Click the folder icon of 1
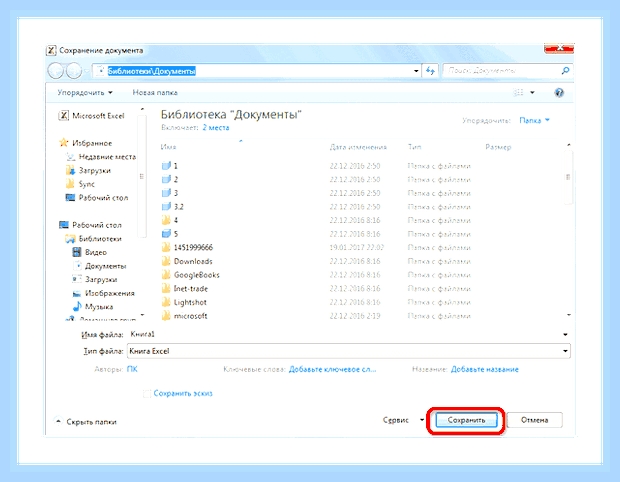 pos(166,166)
